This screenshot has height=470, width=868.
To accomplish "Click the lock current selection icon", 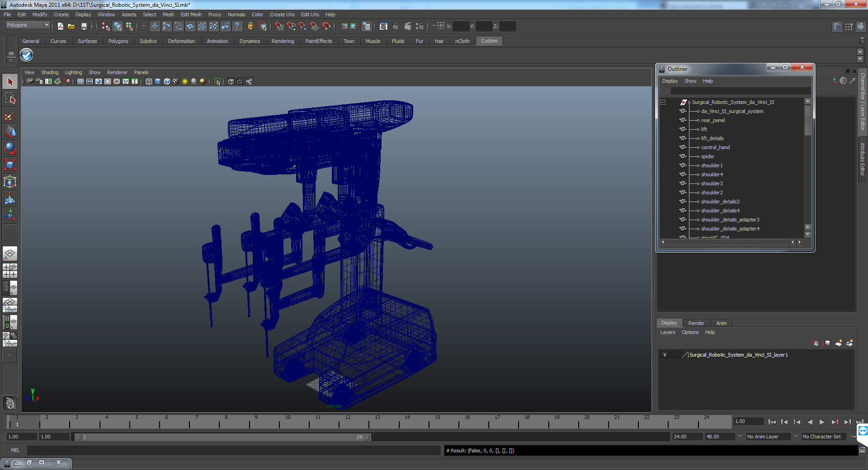I will (250, 26).
